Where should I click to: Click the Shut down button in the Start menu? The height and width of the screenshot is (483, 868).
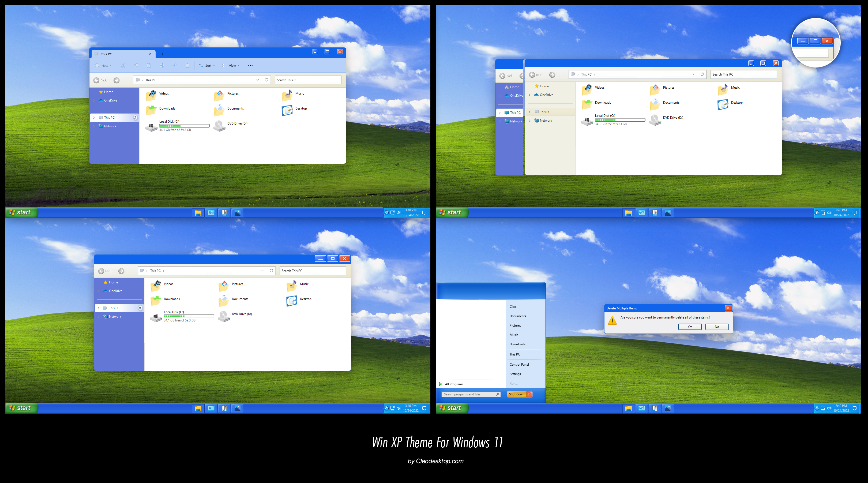pos(517,394)
